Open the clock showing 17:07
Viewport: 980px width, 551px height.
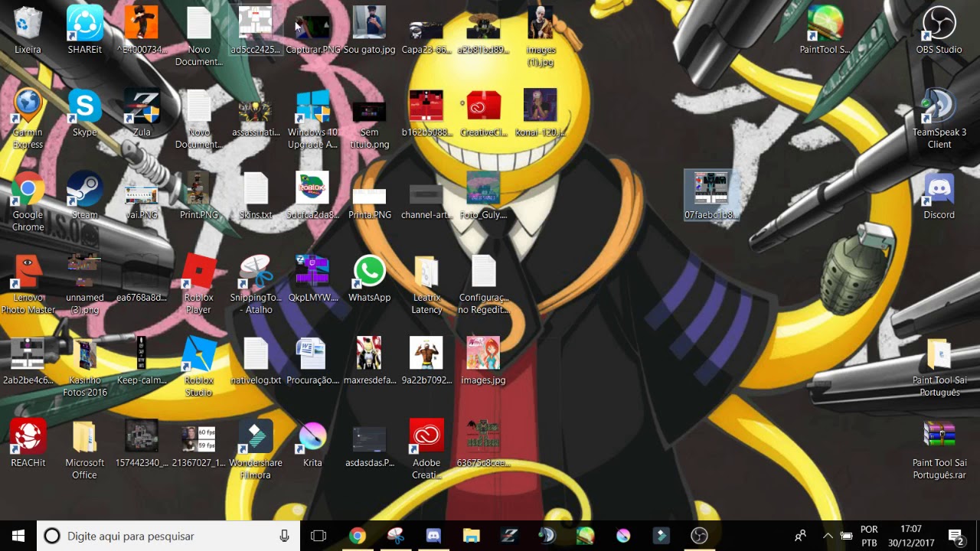pos(911,536)
